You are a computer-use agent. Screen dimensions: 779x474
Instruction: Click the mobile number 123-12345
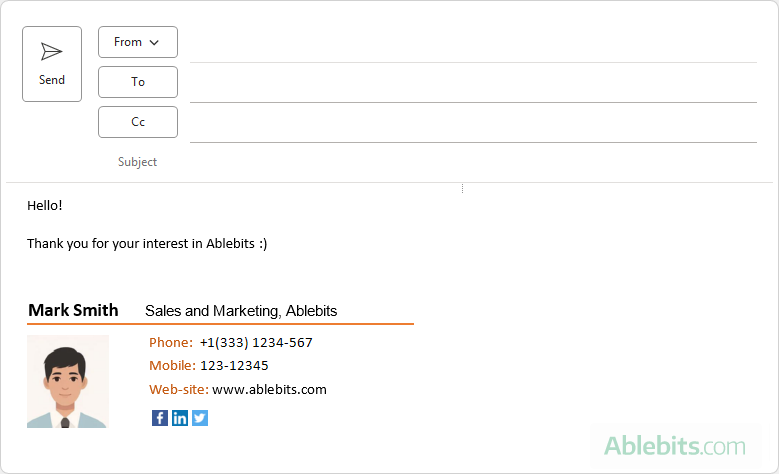[234, 366]
